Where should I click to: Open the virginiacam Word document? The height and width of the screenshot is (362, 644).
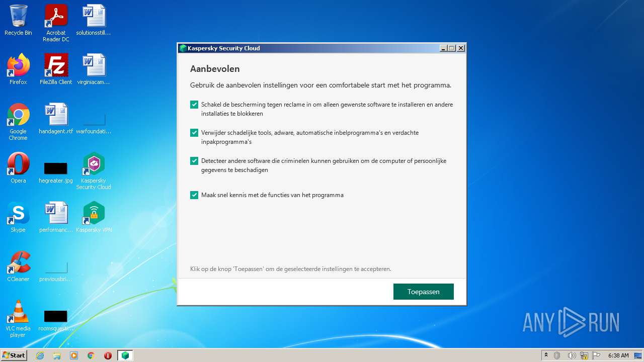94,69
